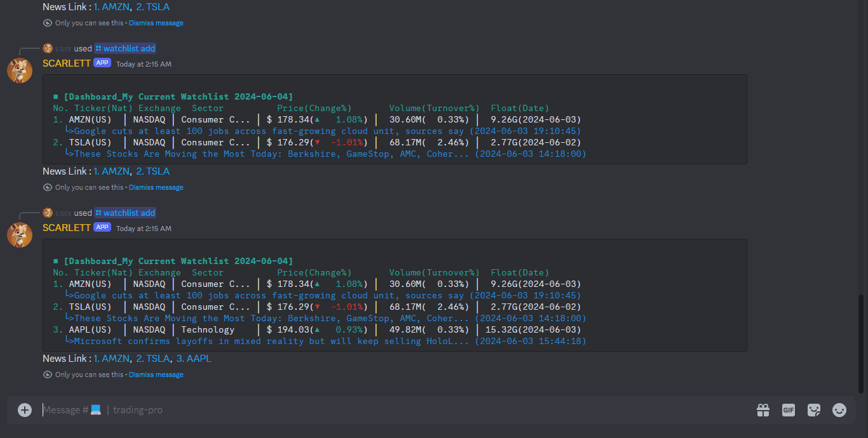Click APP badge next to second SCARLETT name
This screenshot has width=868, height=438.
(x=102, y=227)
